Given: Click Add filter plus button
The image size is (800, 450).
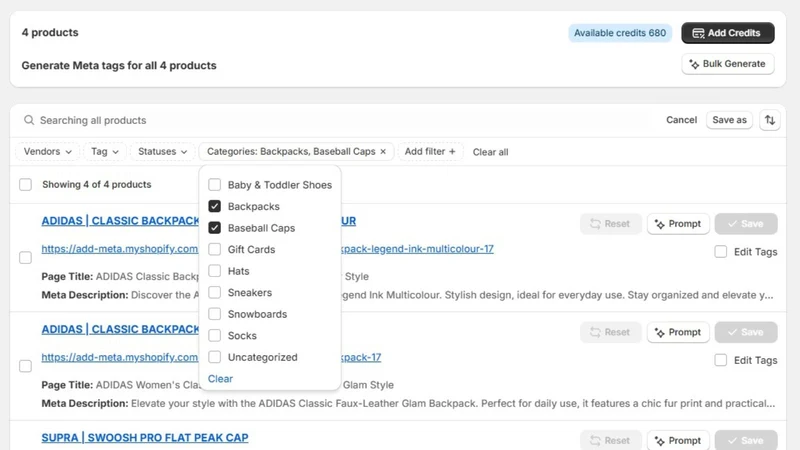Looking at the screenshot, I should tap(430, 152).
